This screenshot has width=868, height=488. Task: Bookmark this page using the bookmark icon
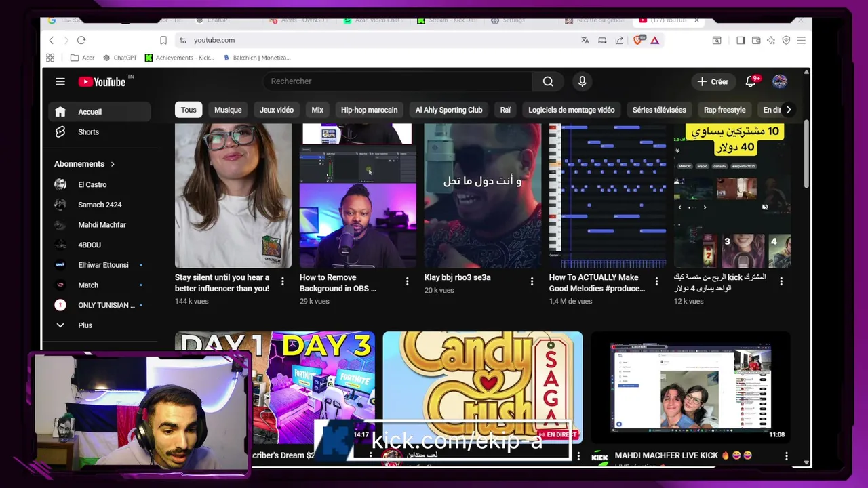(163, 40)
